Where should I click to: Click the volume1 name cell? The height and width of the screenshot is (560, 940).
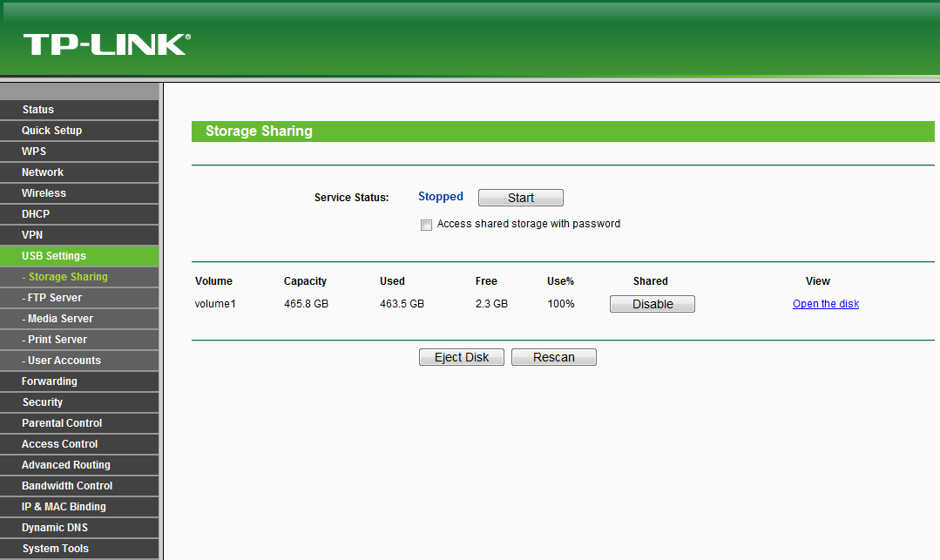(x=215, y=304)
